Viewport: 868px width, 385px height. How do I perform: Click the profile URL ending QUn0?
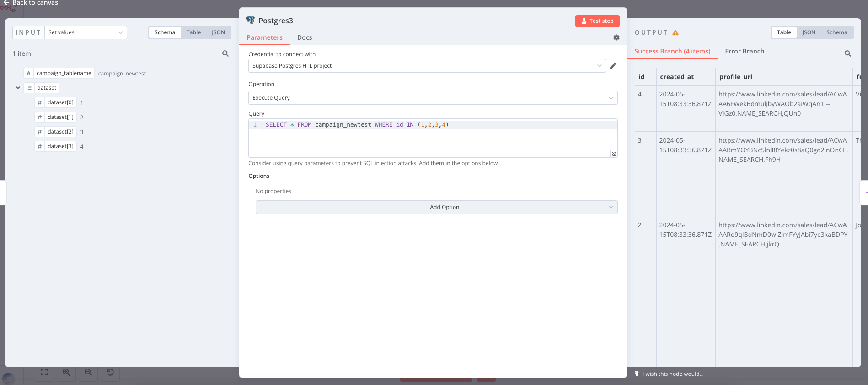(782, 104)
